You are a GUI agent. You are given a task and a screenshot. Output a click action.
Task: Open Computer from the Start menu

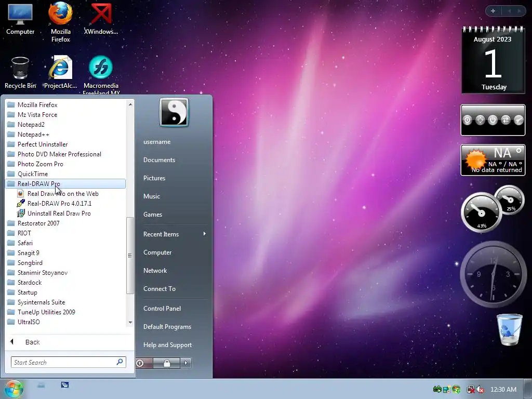pos(157,252)
